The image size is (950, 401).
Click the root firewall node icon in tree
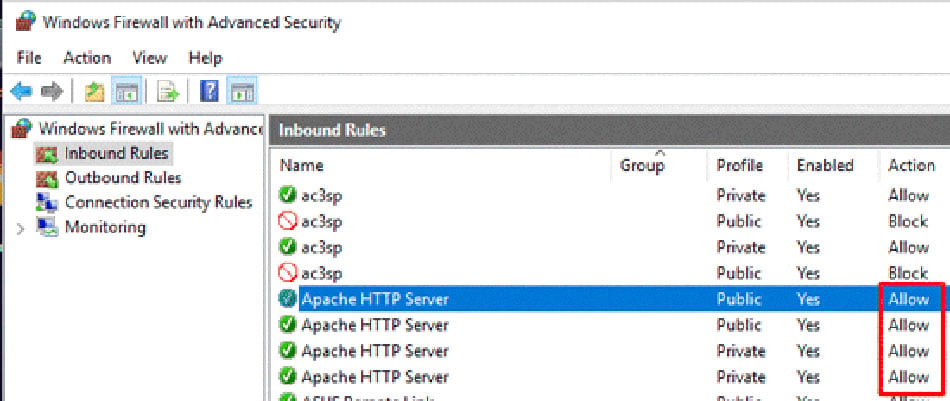pos(21,128)
